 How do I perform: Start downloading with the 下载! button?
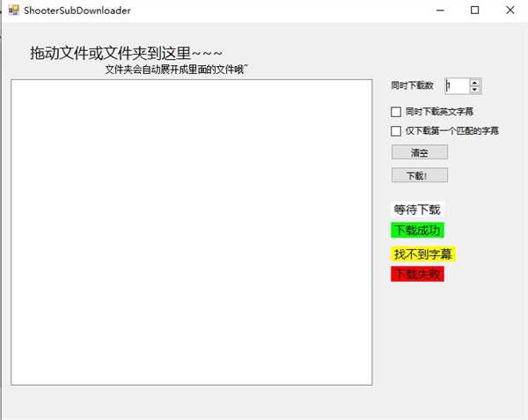tap(419, 175)
